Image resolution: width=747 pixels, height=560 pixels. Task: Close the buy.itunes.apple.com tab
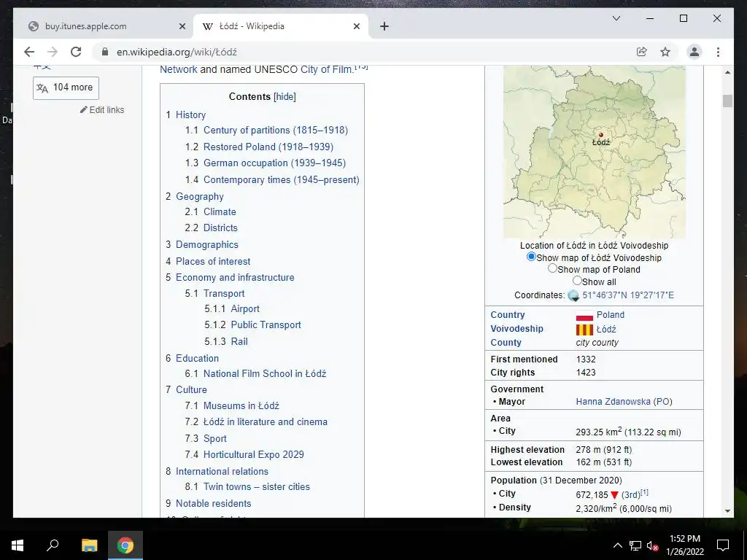coord(182,26)
